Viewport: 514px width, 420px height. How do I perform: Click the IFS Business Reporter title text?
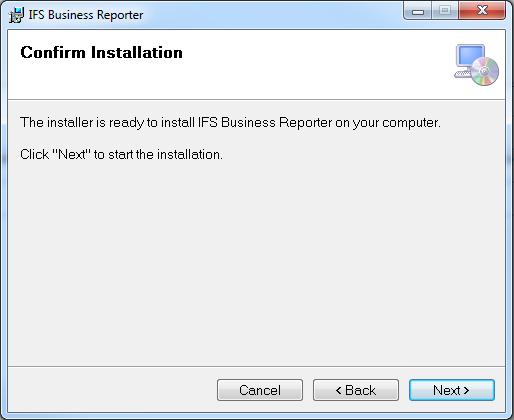(86, 15)
